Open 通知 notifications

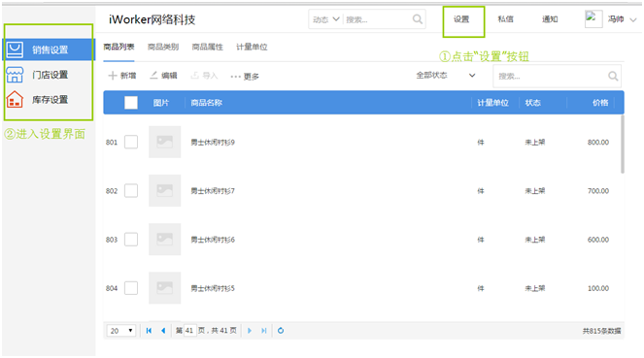coord(550,18)
